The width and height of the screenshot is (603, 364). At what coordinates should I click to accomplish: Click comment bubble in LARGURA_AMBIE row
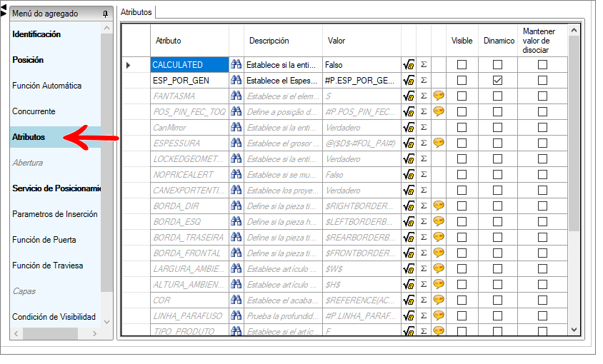(x=439, y=268)
